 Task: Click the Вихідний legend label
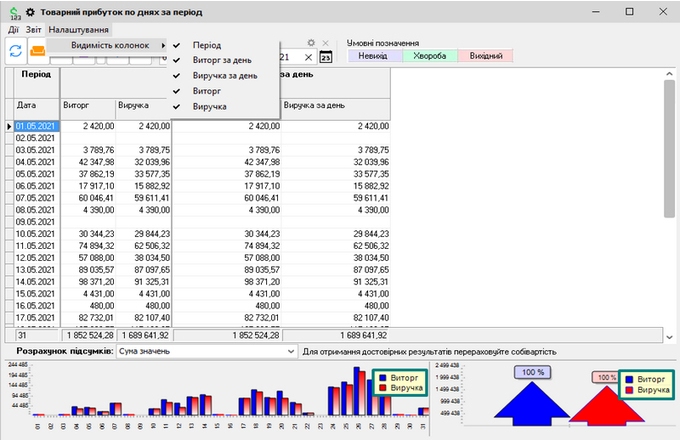pyautogui.click(x=485, y=56)
